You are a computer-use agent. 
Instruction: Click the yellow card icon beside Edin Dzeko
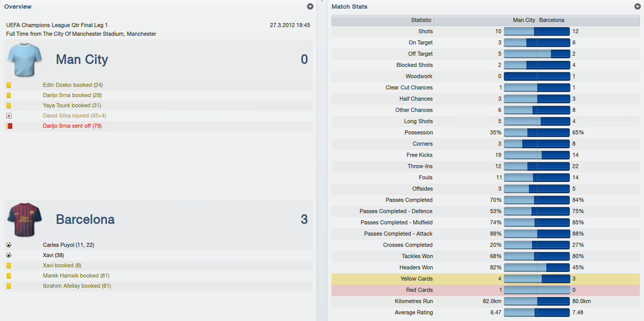[9, 85]
